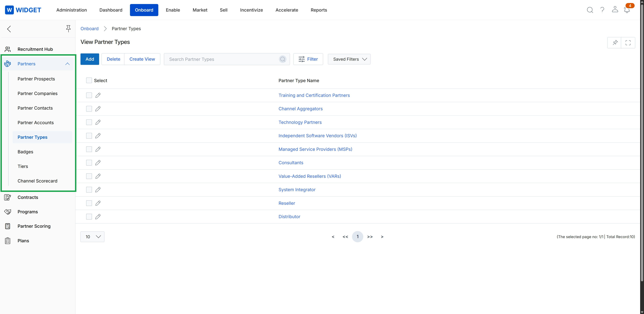Image resolution: width=644 pixels, height=314 pixels.
Task: Collapse sidebar using back arrow
Action: point(9,29)
